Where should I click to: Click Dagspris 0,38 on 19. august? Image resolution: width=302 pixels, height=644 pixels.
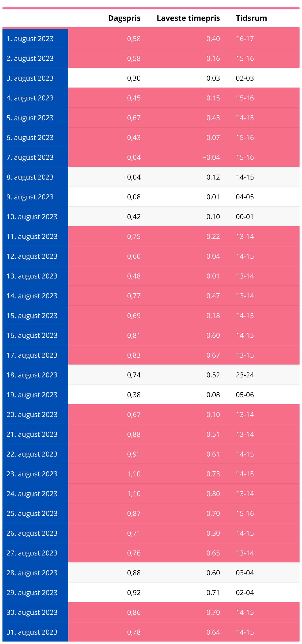[134, 395]
